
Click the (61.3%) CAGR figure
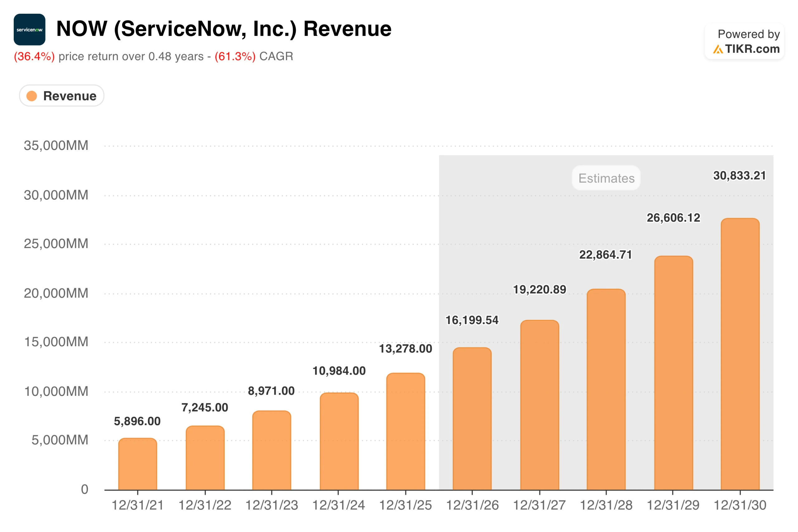point(235,56)
